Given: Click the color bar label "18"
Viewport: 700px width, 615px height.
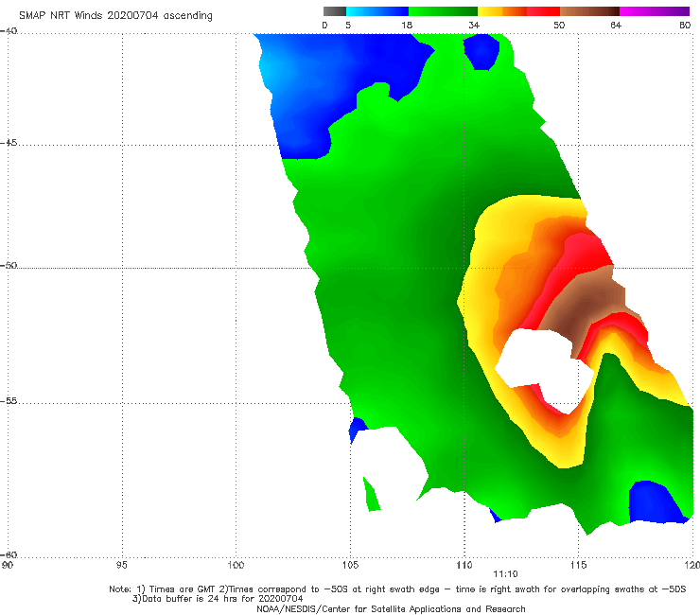Looking at the screenshot, I should (x=407, y=26).
